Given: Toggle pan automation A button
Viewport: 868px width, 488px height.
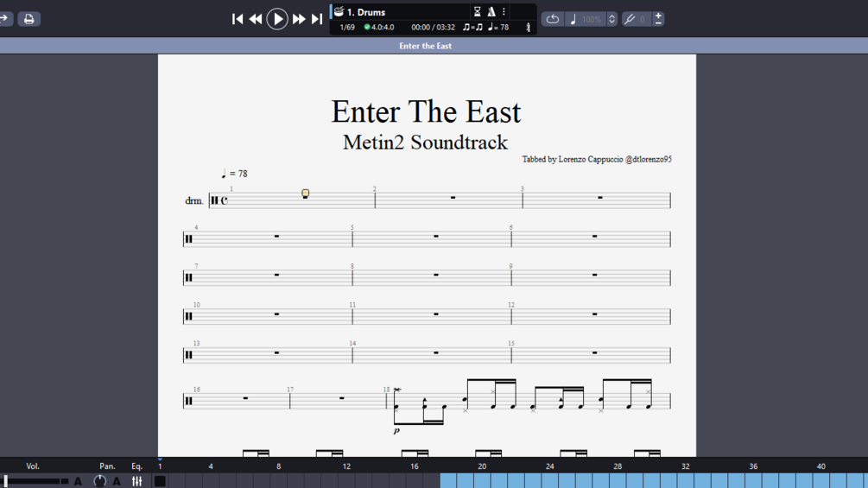Looking at the screenshot, I should [117, 481].
